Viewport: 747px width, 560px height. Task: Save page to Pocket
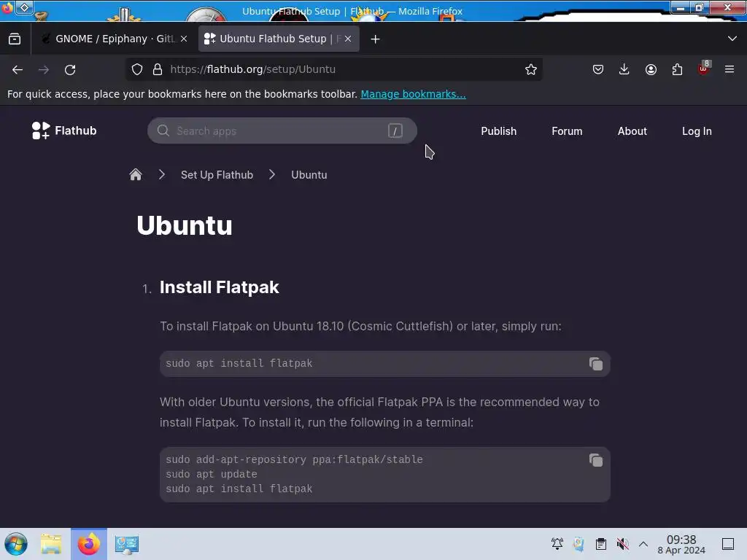point(598,69)
